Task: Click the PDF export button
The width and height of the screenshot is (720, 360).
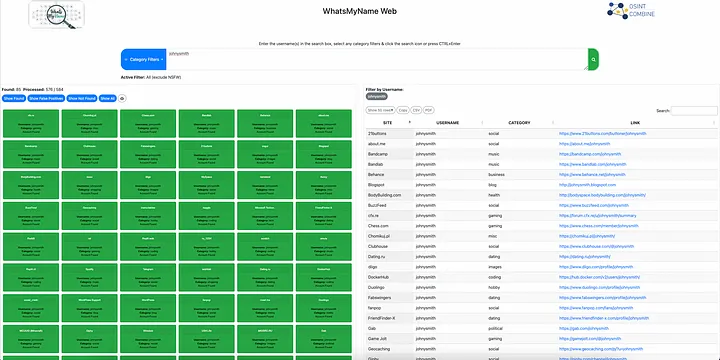Action: 428,110
